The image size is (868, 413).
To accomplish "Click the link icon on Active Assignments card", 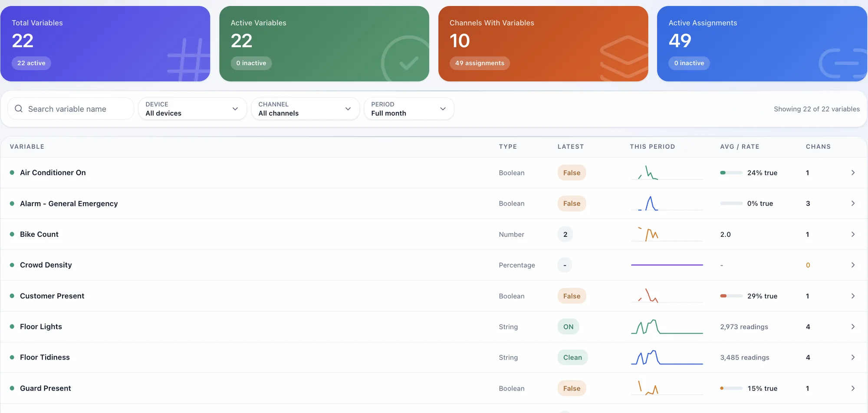I will [x=843, y=63].
